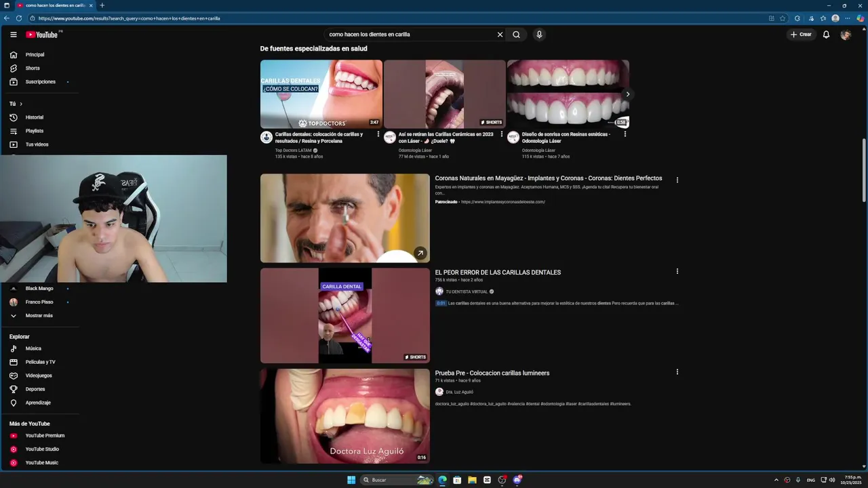Expand Mostrar más subscriptions list
This screenshot has height=488, width=868.
pos(39,315)
